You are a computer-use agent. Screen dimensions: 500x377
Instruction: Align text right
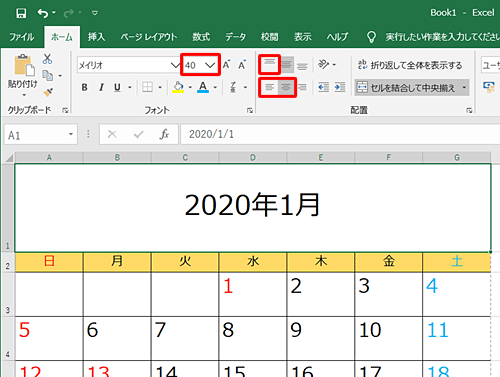click(302, 87)
